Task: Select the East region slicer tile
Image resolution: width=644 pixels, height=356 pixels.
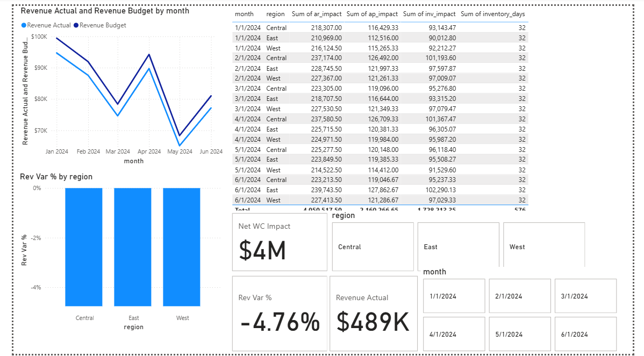Action: [x=458, y=246]
